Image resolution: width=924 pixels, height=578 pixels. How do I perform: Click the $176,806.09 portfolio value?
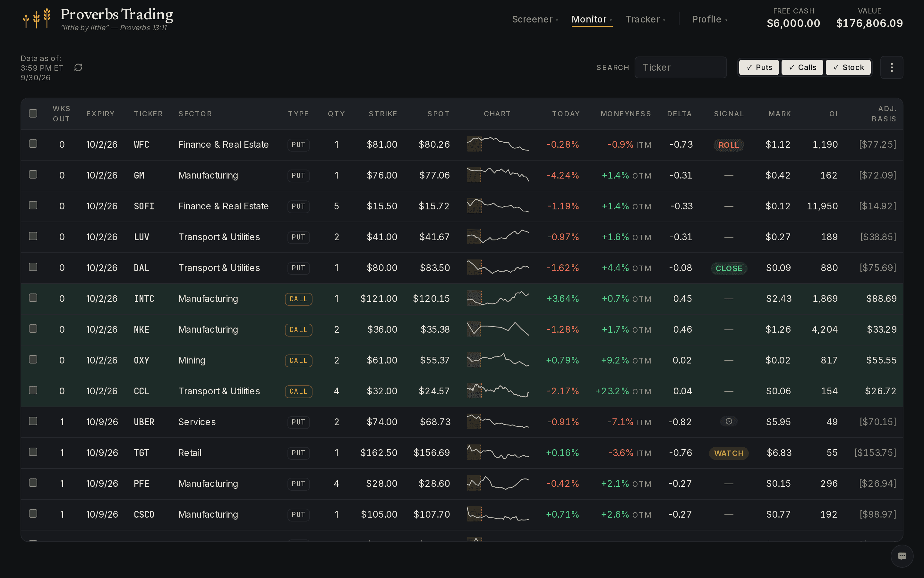tap(869, 23)
